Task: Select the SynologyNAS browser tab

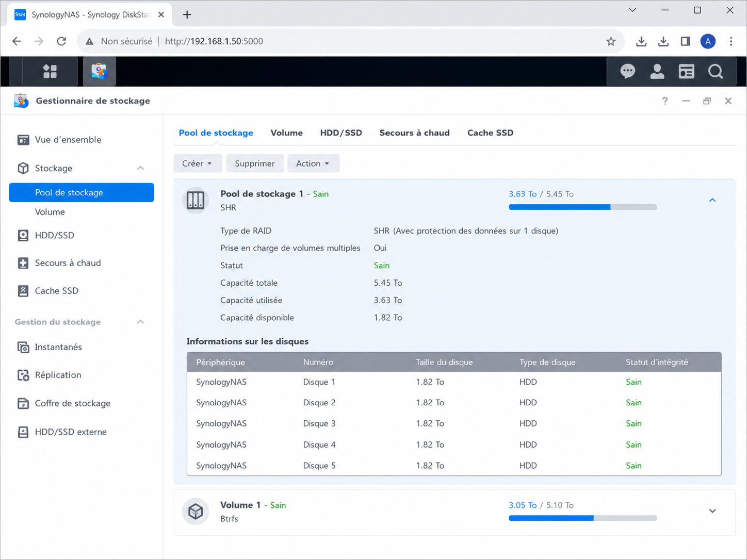Action: (x=89, y=14)
